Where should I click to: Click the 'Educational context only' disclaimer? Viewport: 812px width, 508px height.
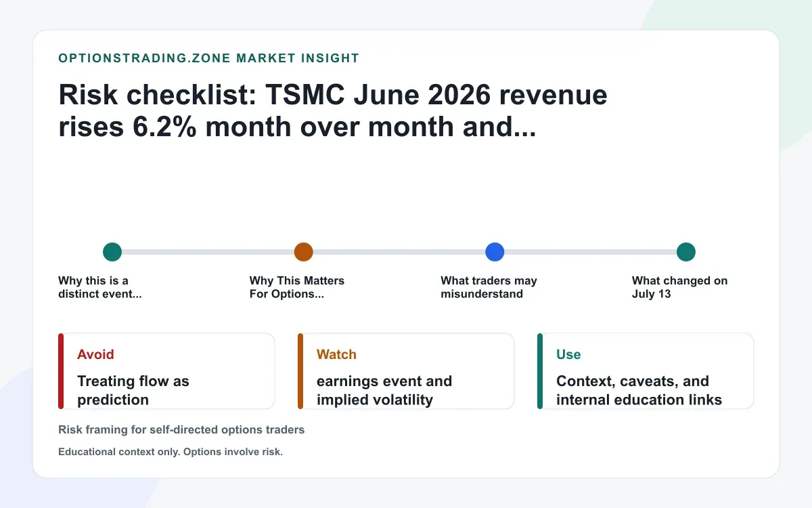(171, 452)
